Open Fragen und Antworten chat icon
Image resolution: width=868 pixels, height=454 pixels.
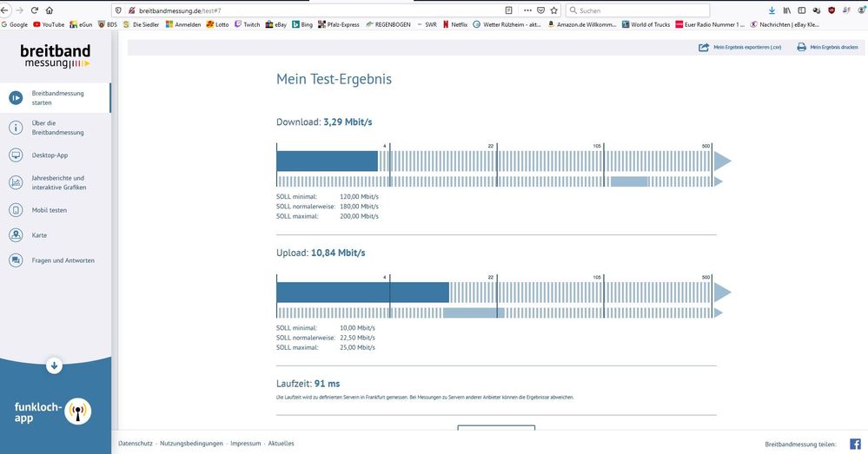[16, 260]
